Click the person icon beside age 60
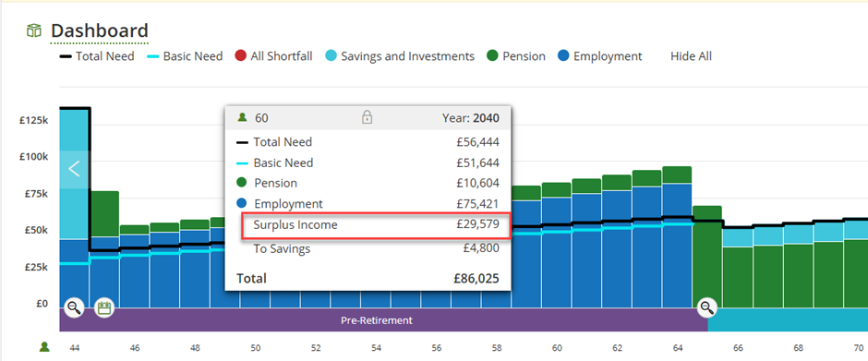Screen dimensions: 868x361 click(242, 118)
